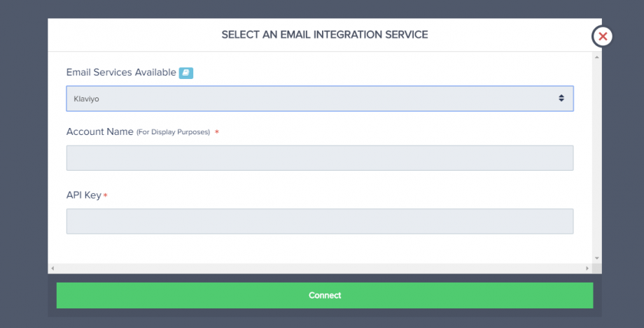Click the up-down arrows on the service selector
The width and height of the screenshot is (644, 328).
click(x=561, y=99)
